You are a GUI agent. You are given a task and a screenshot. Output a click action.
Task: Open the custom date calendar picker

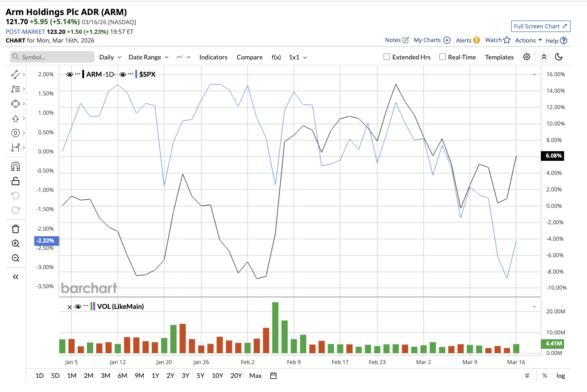pyautogui.click(x=273, y=376)
